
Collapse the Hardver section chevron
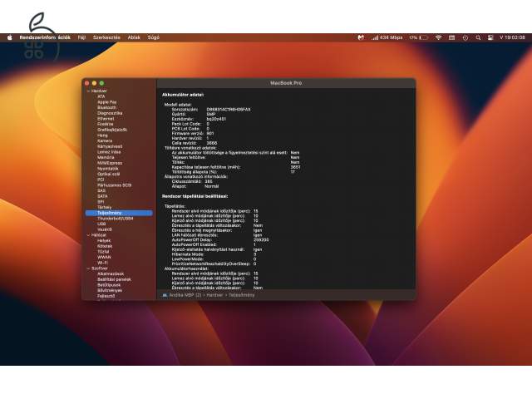point(88,91)
